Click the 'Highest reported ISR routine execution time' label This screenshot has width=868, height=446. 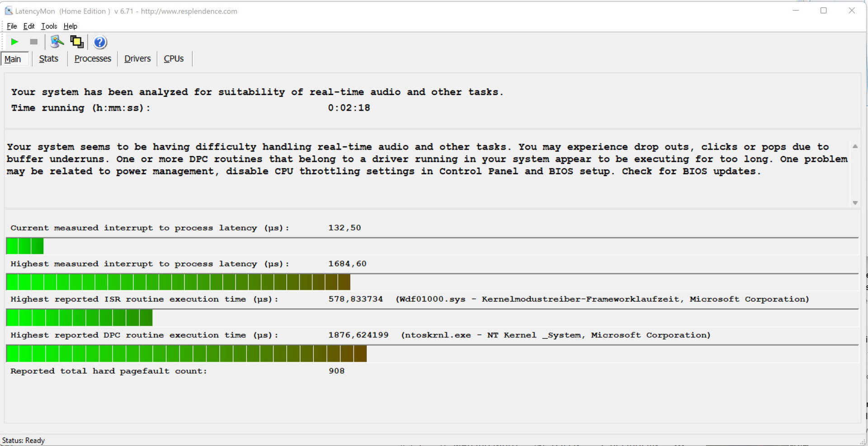pyautogui.click(x=145, y=299)
